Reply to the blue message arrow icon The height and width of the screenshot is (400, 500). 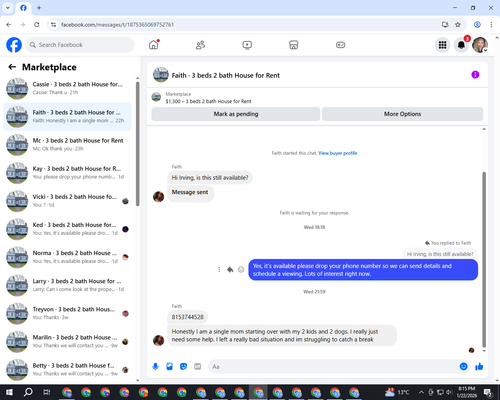point(230,269)
